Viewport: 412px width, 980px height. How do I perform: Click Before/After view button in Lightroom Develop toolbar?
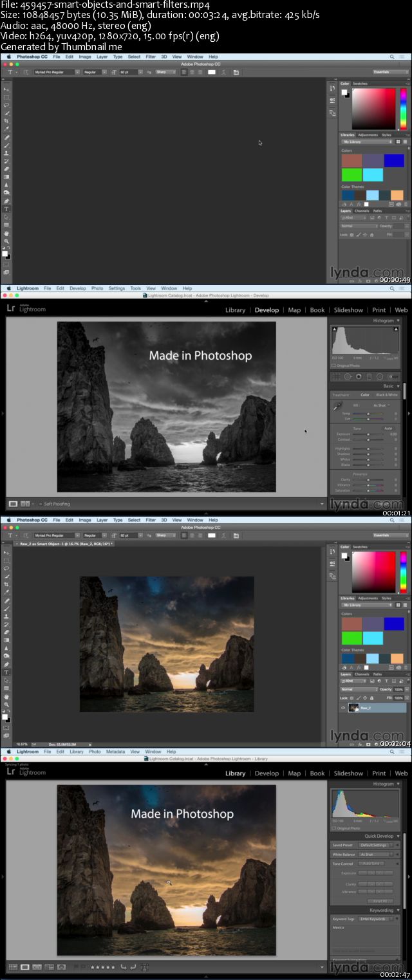click(26, 504)
